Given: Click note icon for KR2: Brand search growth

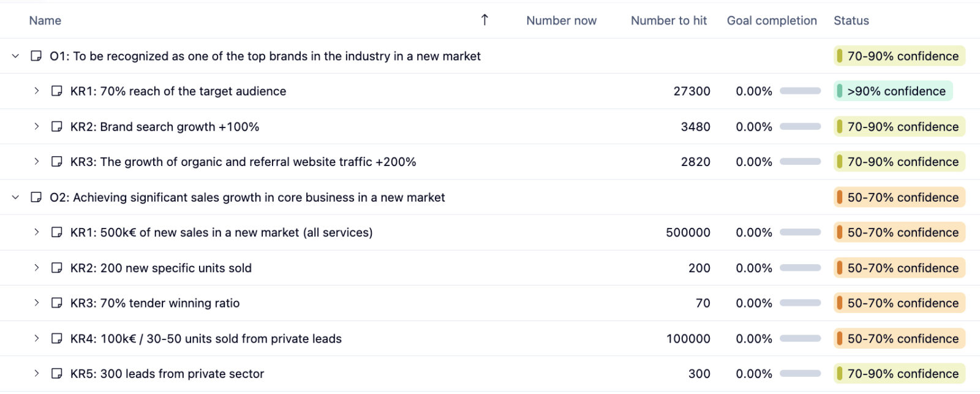Looking at the screenshot, I should [x=57, y=127].
